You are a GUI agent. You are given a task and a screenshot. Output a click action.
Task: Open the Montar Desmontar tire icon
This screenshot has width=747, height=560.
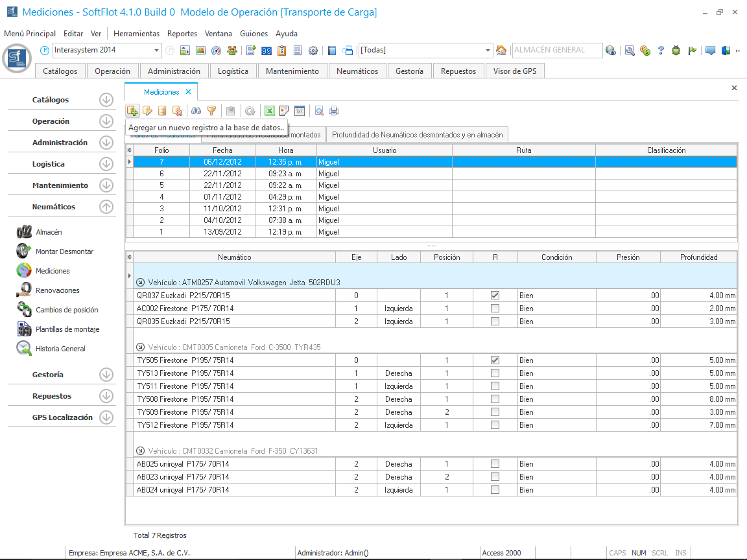pos(25,251)
